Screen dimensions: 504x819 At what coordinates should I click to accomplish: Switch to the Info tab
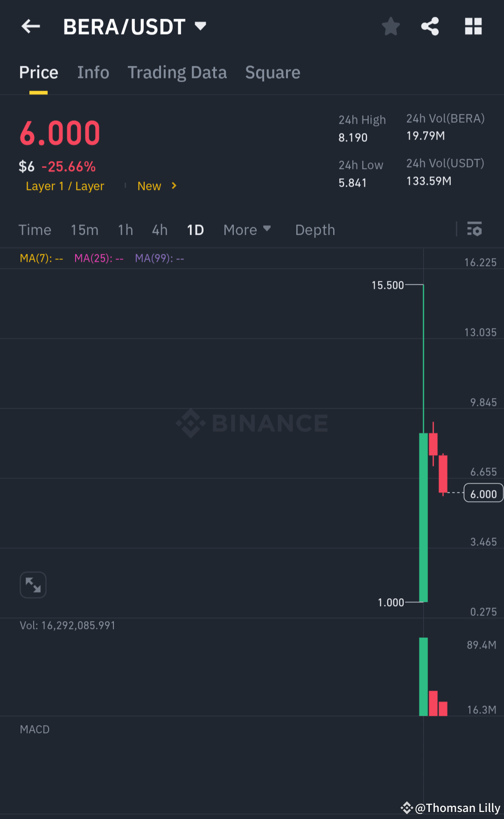[93, 73]
